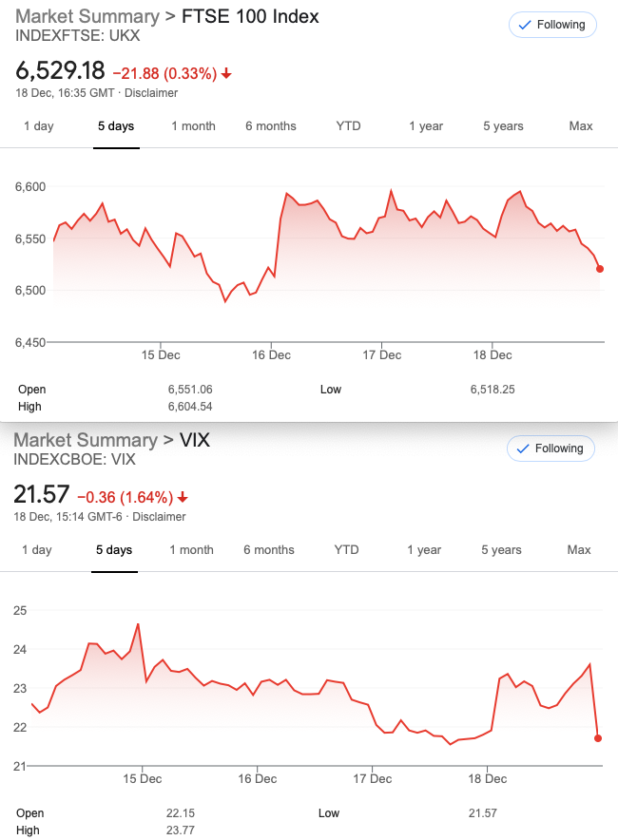Viewport: 618px width, 840px height.
Task: Select 1 day tab on VIX chart
Action: click(37, 550)
